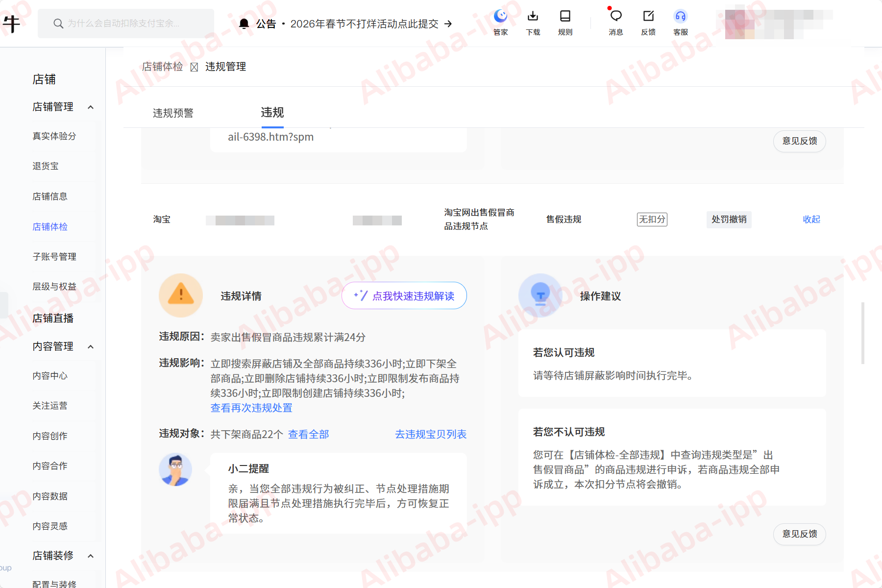Screen dimensions: 882x588
Task: Open 子账号管理 in the sidebar
Action: (54, 257)
